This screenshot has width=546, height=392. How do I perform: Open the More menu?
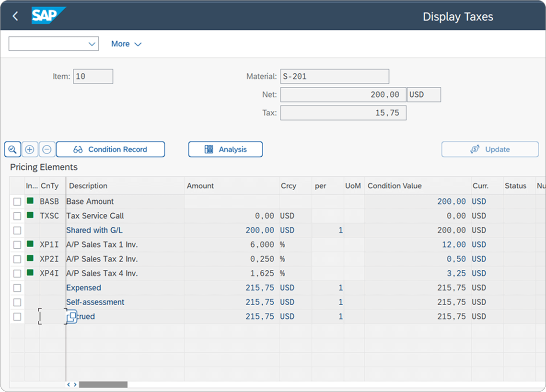[126, 44]
